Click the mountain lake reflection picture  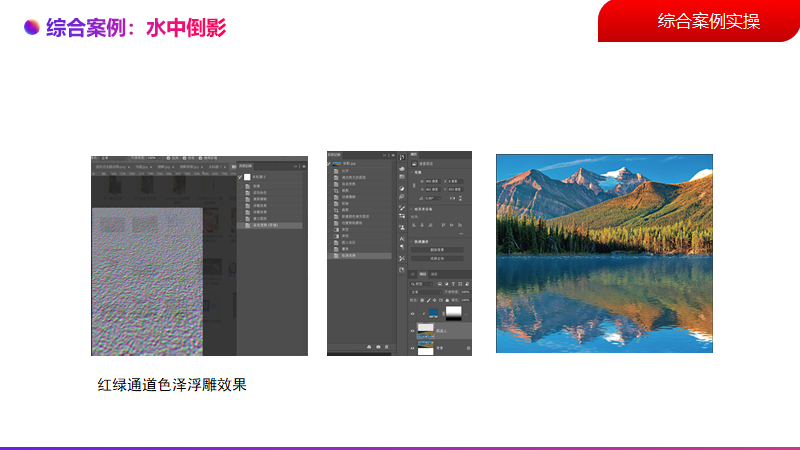click(604, 254)
